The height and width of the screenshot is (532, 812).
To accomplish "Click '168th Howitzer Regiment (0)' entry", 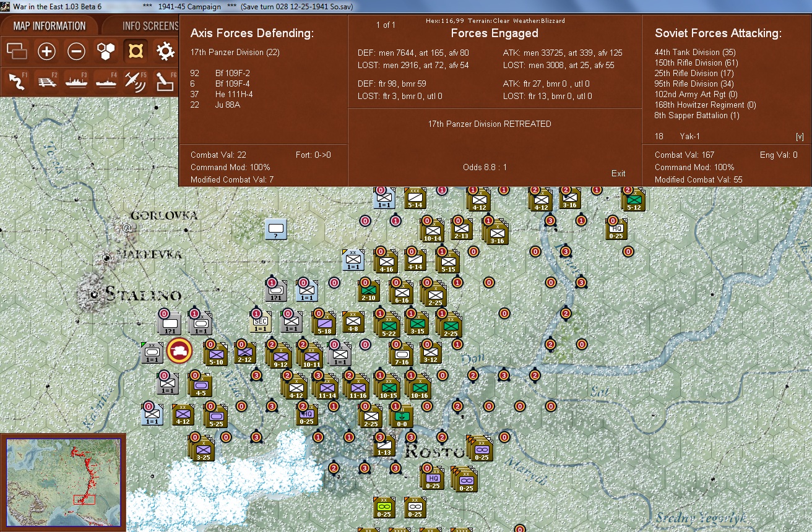I will tap(706, 105).
